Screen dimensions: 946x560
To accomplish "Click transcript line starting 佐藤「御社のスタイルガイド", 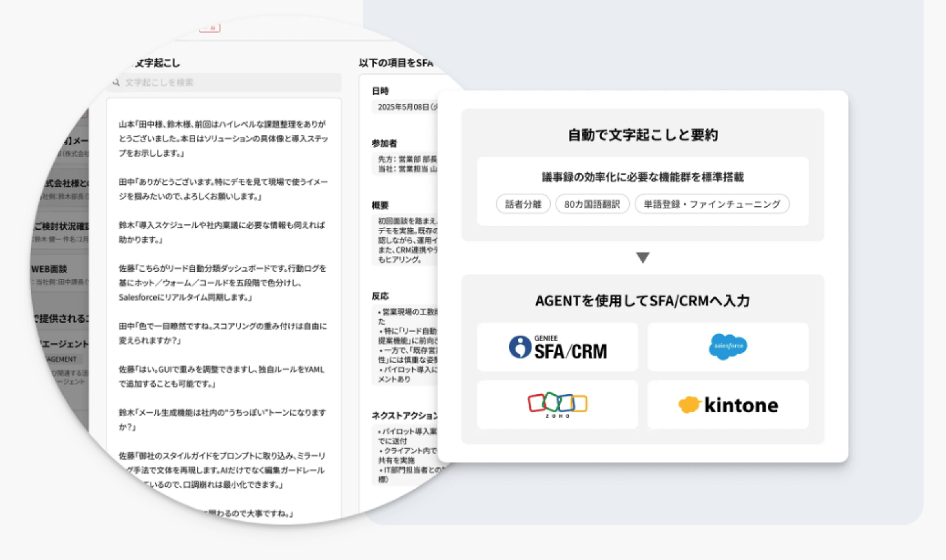I will click(223, 470).
